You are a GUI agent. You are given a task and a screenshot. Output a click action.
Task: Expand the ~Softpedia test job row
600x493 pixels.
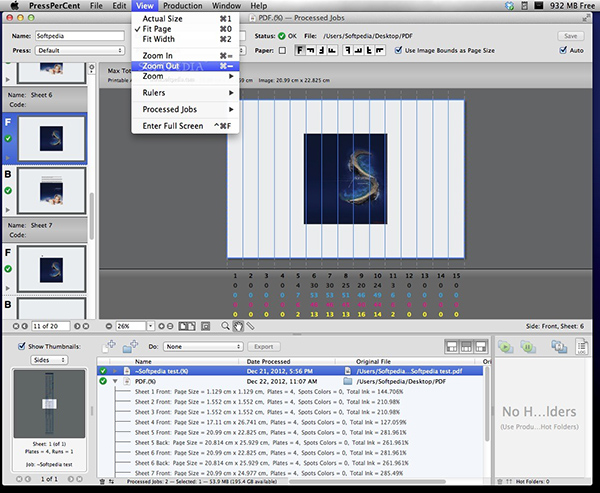coord(114,371)
